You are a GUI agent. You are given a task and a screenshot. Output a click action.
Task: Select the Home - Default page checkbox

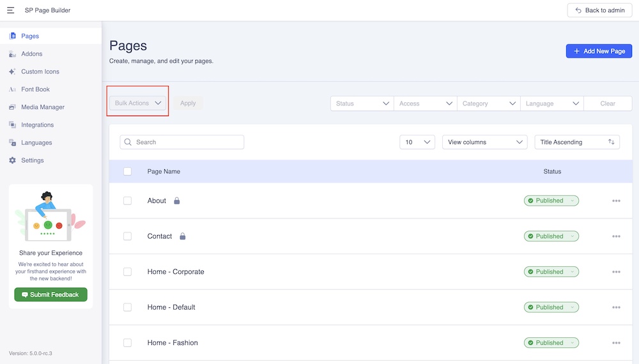click(x=127, y=307)
